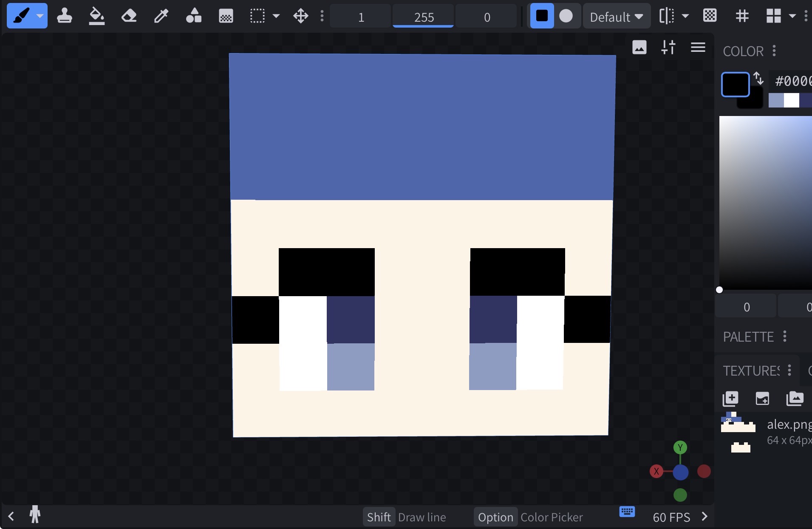
Task: Click the Y axis gizmo handle
Action: [680, 447]
